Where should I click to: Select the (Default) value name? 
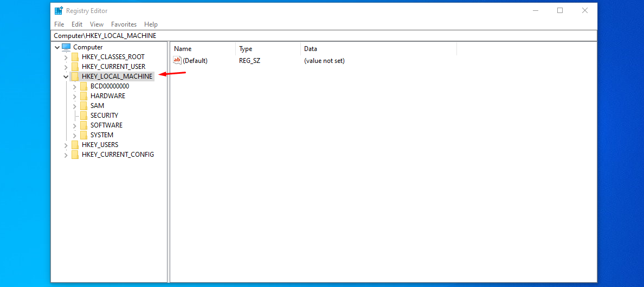coord(195,61)
